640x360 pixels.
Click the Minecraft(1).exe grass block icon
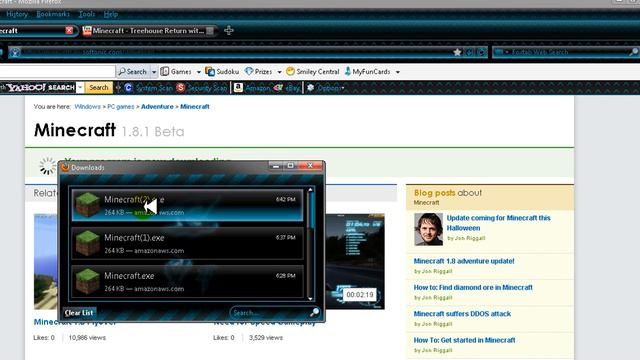[87, 243]
